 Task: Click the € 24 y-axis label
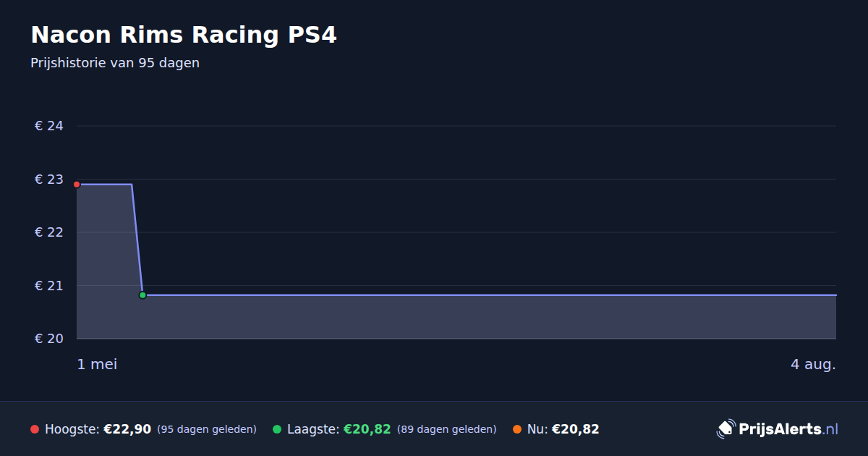[49, 126]
